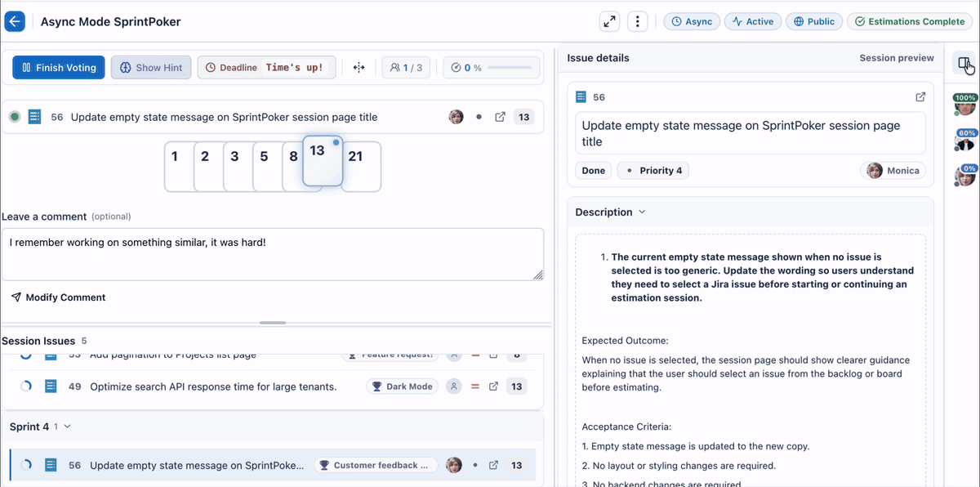Select voting card 8
This screenshot has height=487, width=980.
[292, 167]
